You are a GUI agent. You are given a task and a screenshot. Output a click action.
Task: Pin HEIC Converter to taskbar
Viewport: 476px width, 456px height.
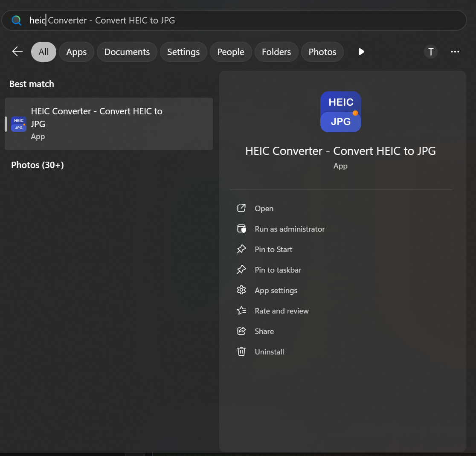(278, 270)
